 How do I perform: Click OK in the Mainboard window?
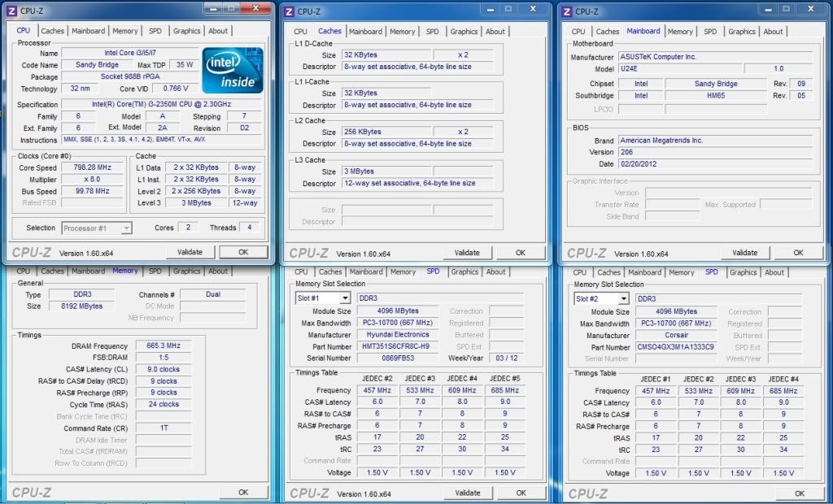[x=799, y=253]
